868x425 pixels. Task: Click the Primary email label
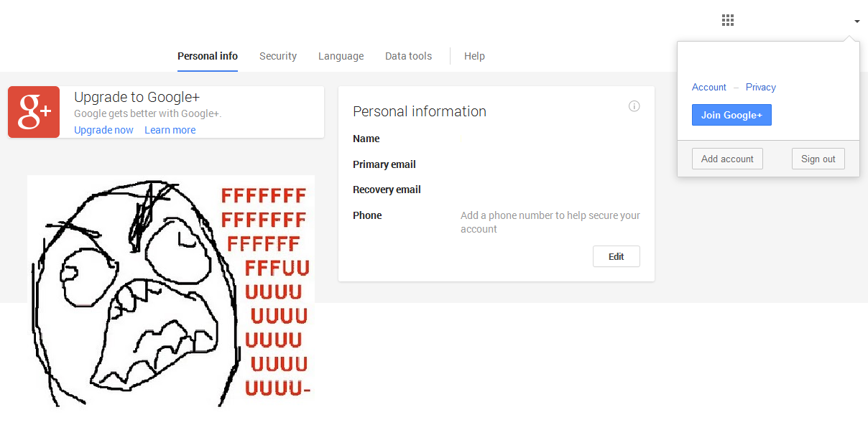tap(384, 164)
